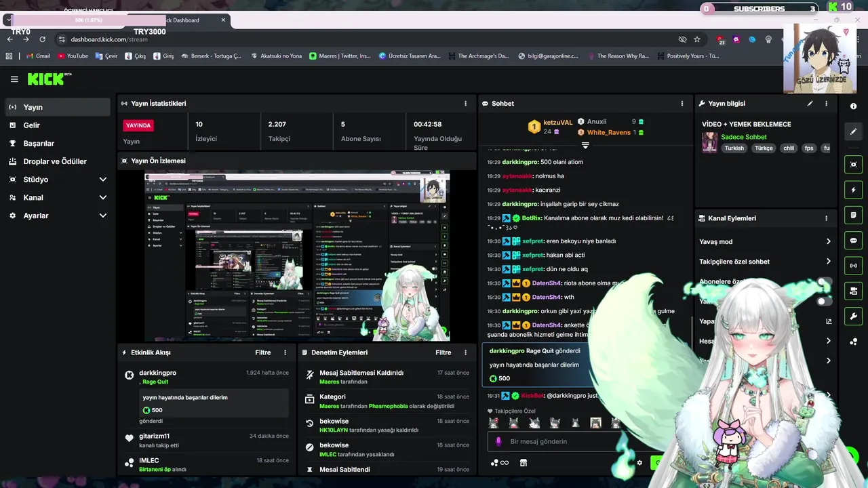Bookmark page with the star icon
The height and width of the screenshot is (488, 868).
[696, 39]
